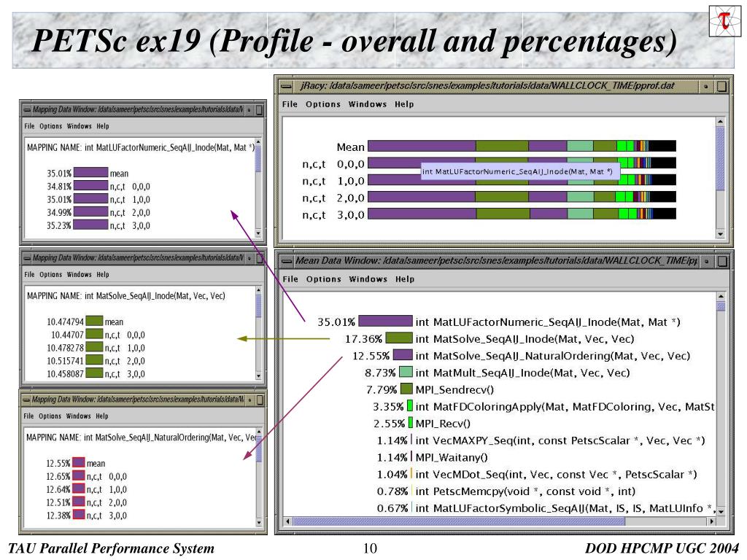The height and width of the screenshot is (560, 747).
Task: Click 35.23% bar for n,c,t 3,0,0
Action: point(91,225)
